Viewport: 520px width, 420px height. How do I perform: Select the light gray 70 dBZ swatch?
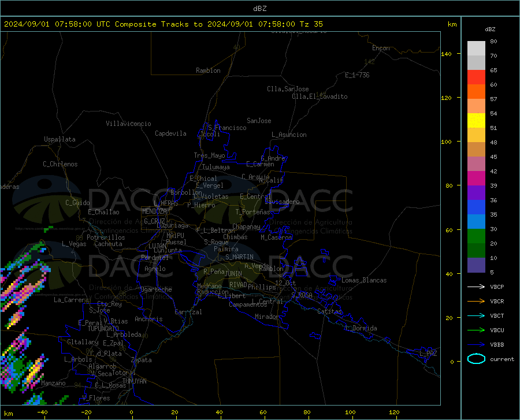pyautogui.click(x=476, y=49)
